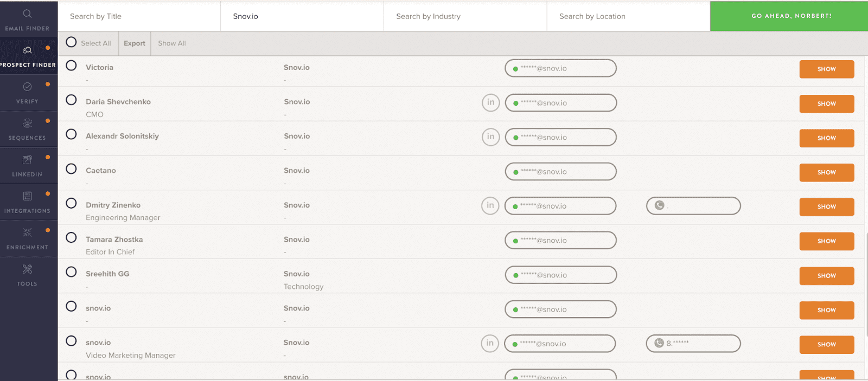868x381 pixels.
Task: Click the name Alexandr Solonitskiy
Action: click(122, 136)
